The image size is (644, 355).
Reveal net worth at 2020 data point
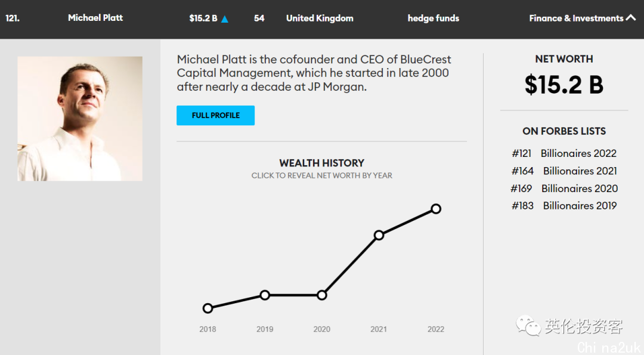tap(322, 295)
